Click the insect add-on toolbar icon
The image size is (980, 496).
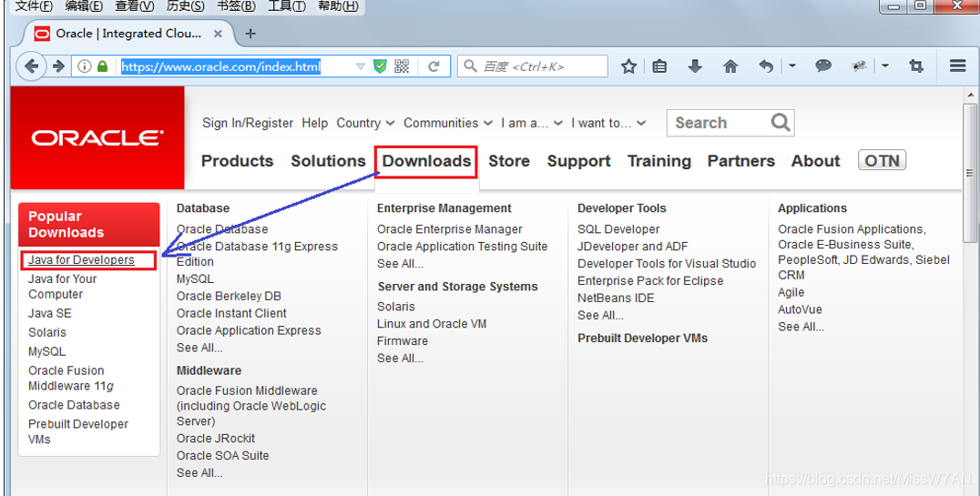(859, 66)
